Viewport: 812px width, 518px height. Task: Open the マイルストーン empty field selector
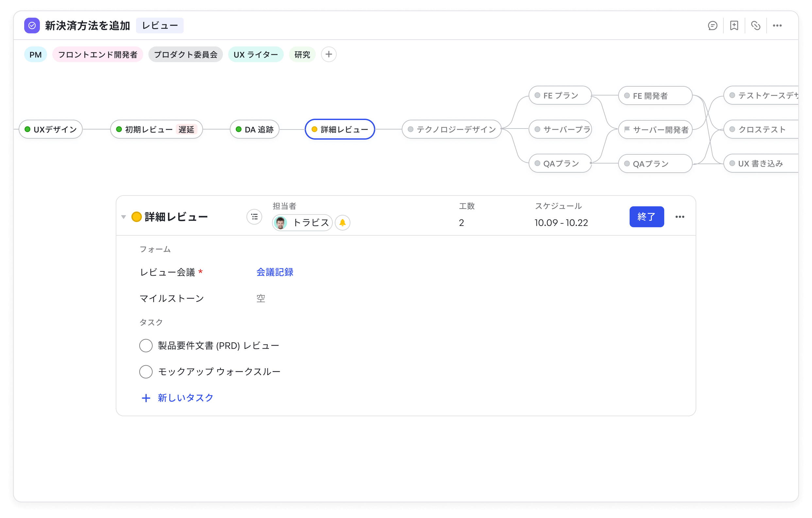(260, 298)
